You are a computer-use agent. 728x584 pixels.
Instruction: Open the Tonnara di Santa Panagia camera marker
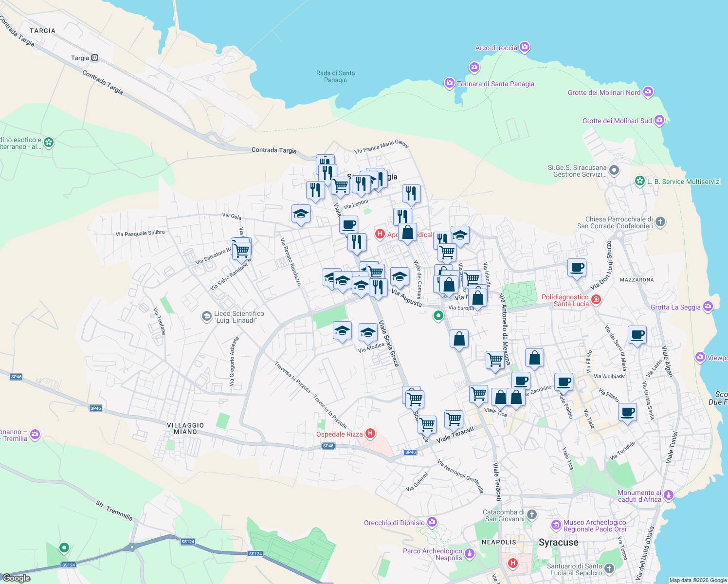pos(449,83)
